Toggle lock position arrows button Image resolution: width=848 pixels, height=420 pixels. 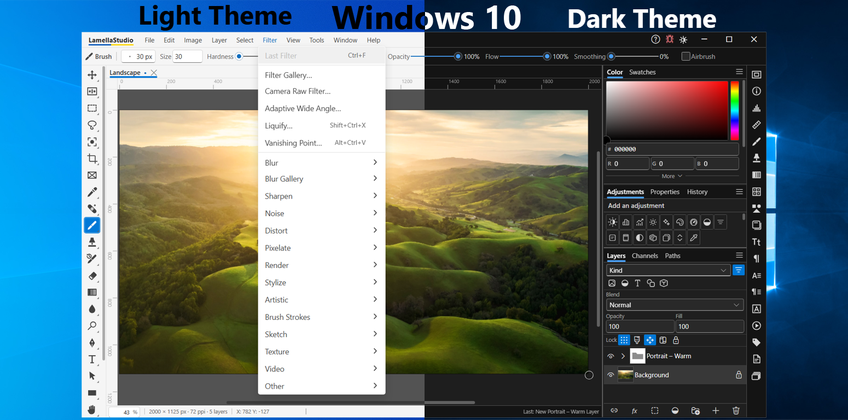click(x=650, y=340)
